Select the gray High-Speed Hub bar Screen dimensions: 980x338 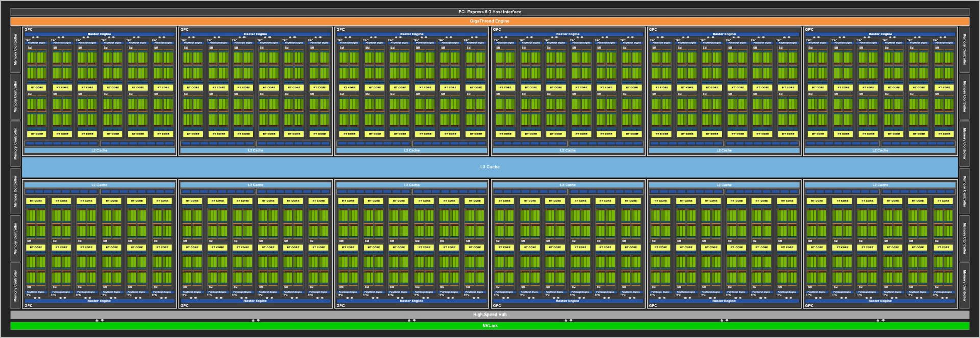[x=489, y=315]
